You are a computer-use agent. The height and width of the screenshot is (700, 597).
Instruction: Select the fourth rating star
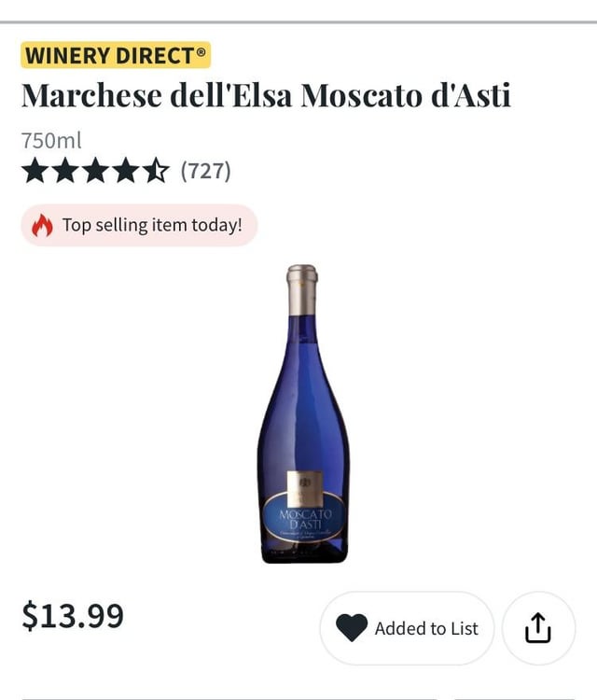point(125,171)
